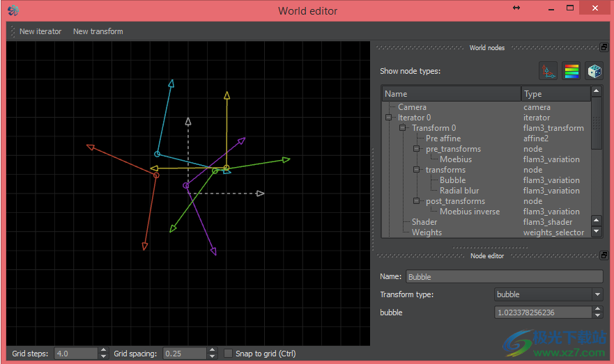The height and width of the screenshot is (364, 614).
Task: Enable Snap to grid checkbox
Action: click(229, 354)
